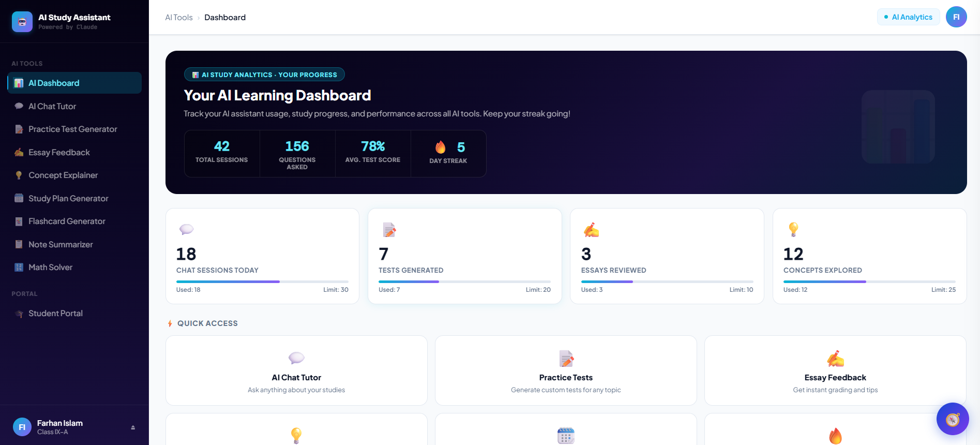Click the 42 Total Sessions stat

[x=222, y=154]
